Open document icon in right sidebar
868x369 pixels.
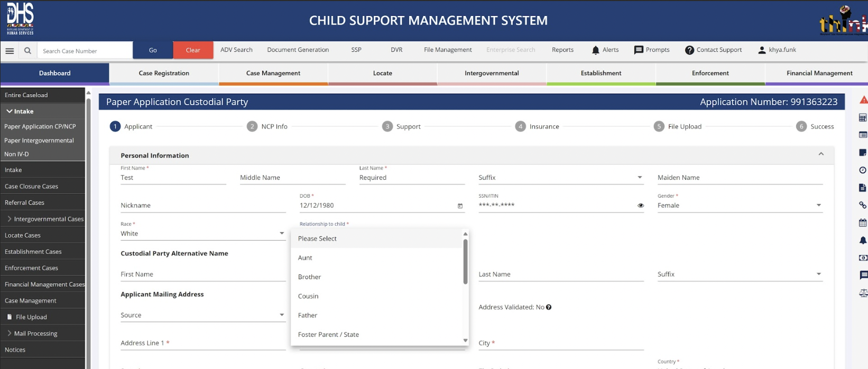click(863, 188)
